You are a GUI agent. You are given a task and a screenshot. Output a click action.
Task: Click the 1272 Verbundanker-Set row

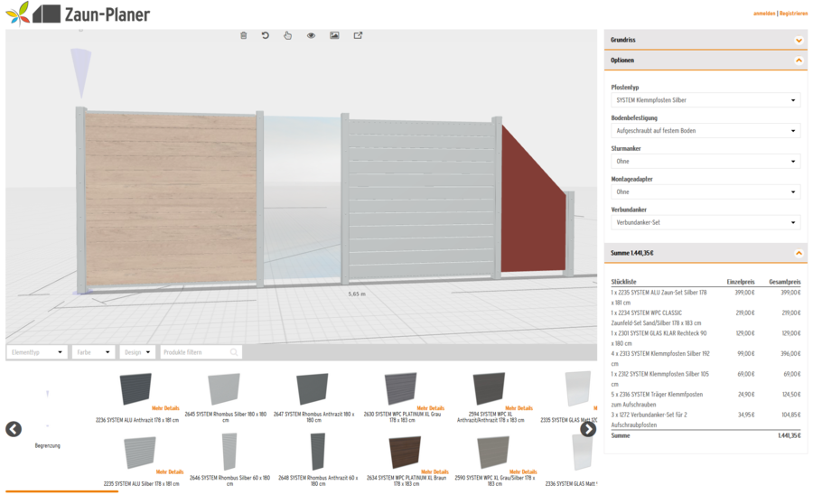[x=706, y=419]
